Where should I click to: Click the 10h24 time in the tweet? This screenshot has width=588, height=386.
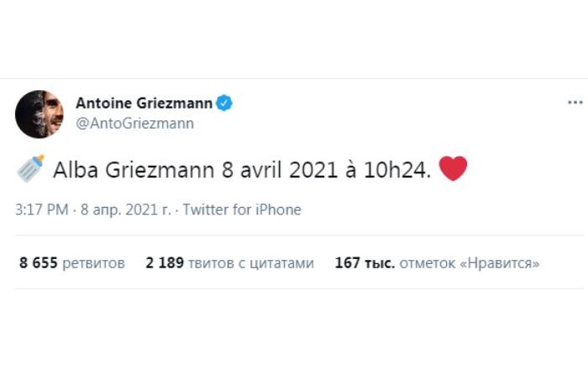[396, 170]
